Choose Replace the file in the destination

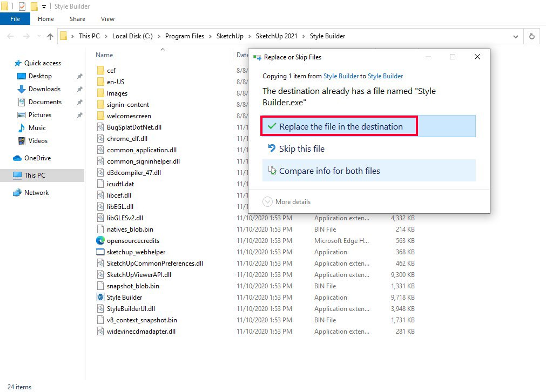340,126
